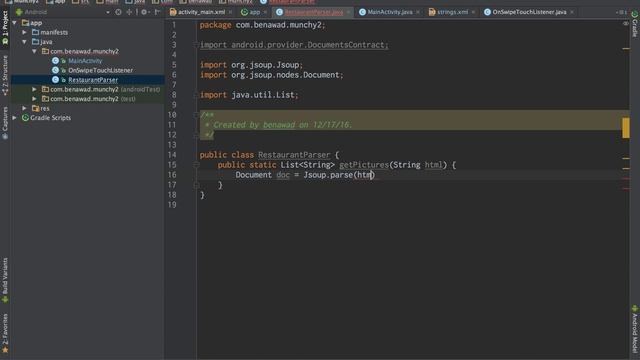Click the Build Variants Android icon
Viewport: 640px width, 360px height.
(5, 300)
